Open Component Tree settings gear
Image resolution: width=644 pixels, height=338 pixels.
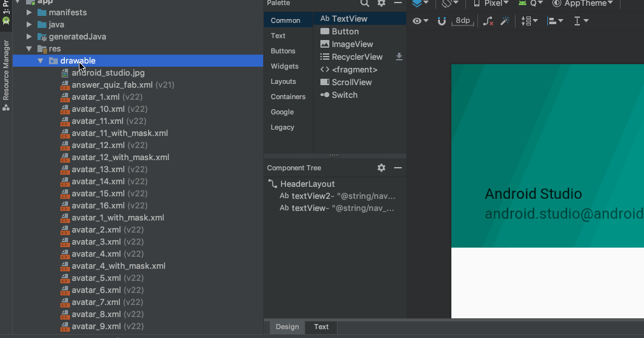(x=381, y=168)
